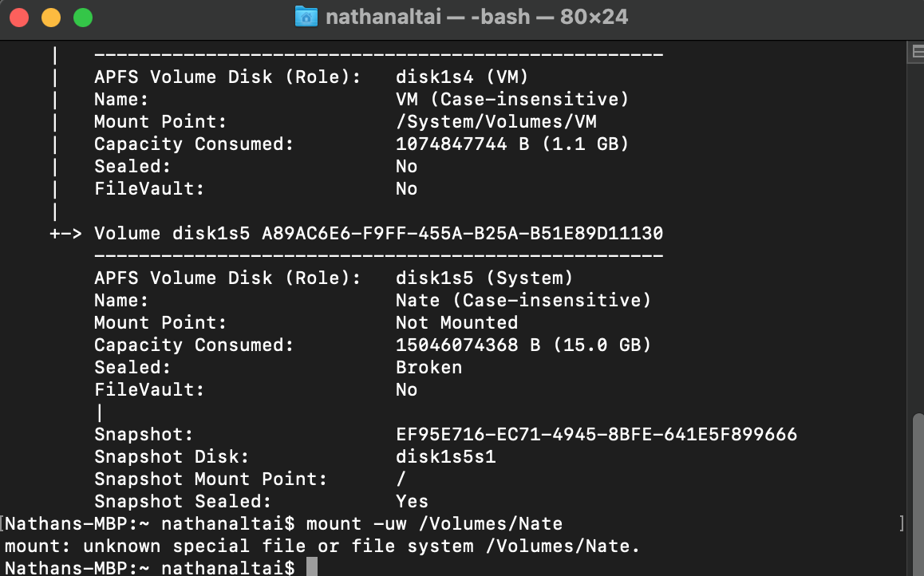Click the disk1s5 volume UUID line
This screenshot has width=924, height=576.
[378, 234]
